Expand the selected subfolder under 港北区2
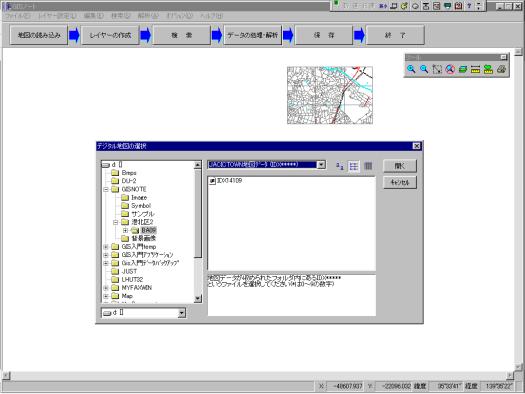 coord(125,230)
